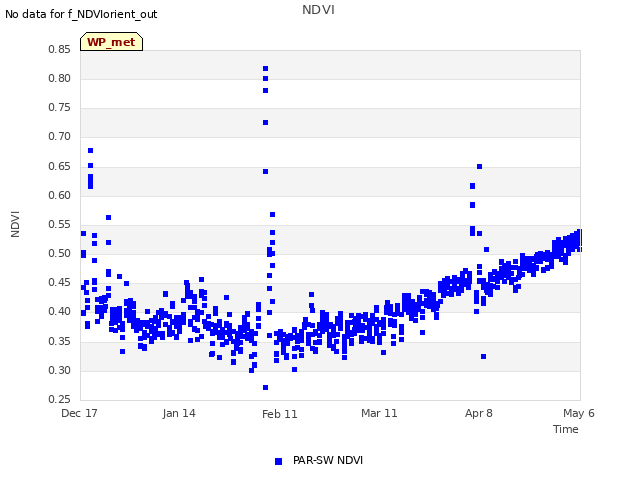
Task: Click the 0.25 y-axis tick label
Action: point(60,399)
